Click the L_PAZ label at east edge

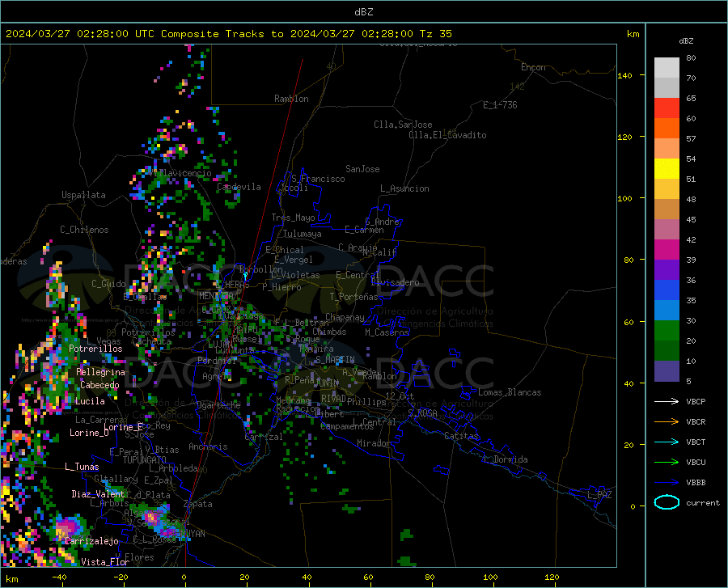coord(599,495)
